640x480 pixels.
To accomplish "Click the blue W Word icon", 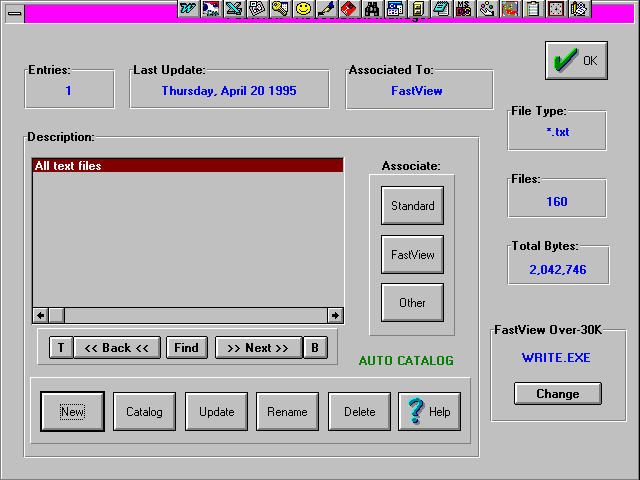I will click(188, 8).
